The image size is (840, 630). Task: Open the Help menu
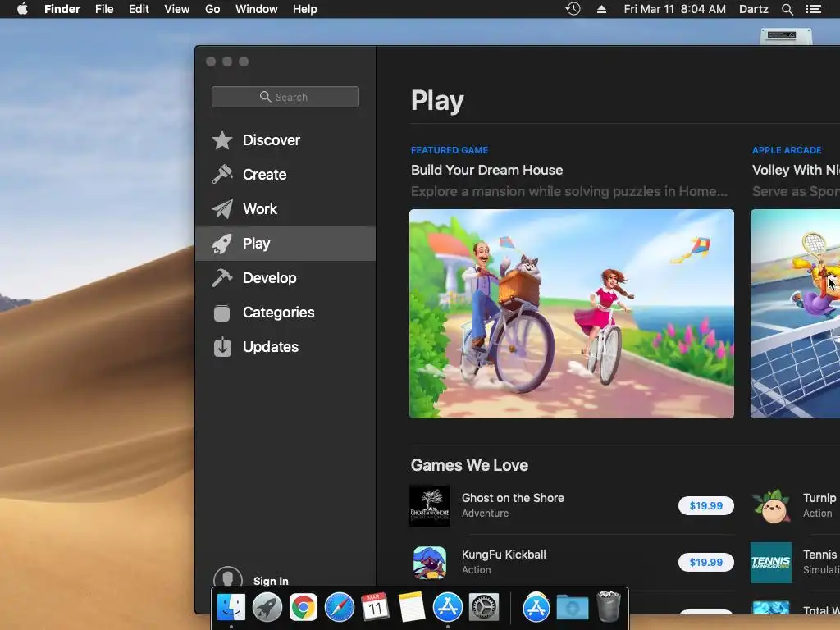[x=305, y=9]
